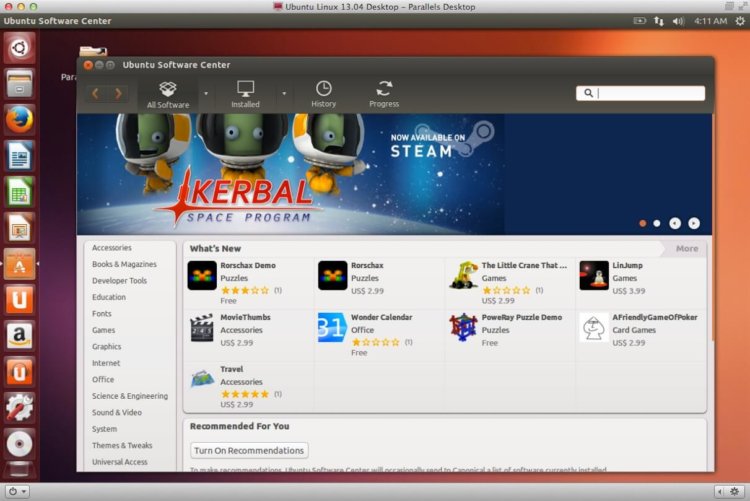
Task: Open the session gear menu in top panel
Action: pos(739,21)
